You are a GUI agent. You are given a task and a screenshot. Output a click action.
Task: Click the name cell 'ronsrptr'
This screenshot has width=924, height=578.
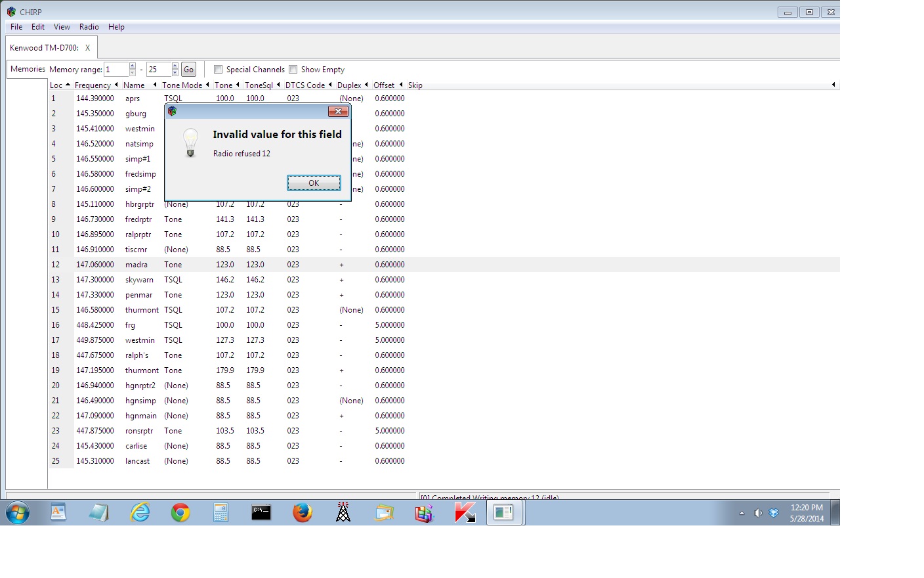point(139,431)
